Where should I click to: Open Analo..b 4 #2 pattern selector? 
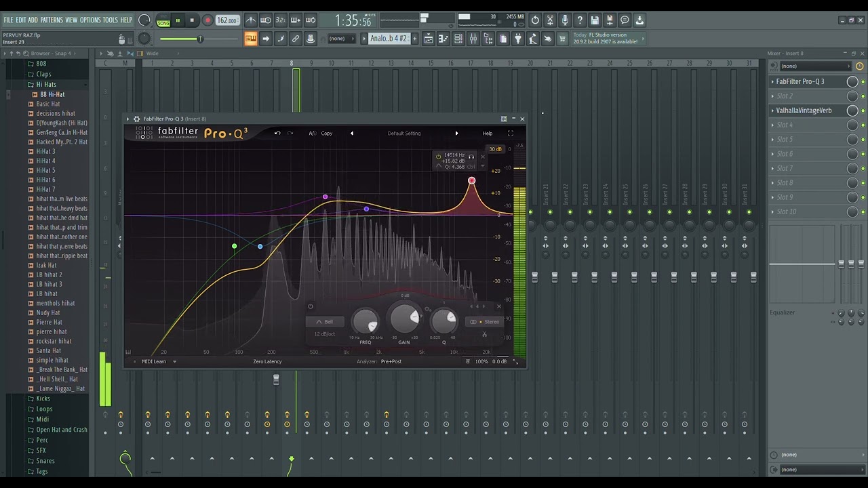(389, 39)
